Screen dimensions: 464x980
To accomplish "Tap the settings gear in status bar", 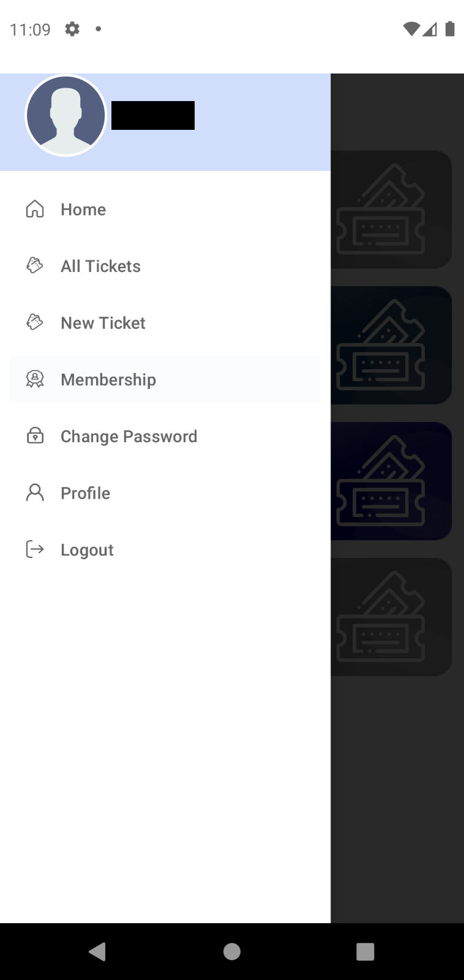I will tap(72, 29).
